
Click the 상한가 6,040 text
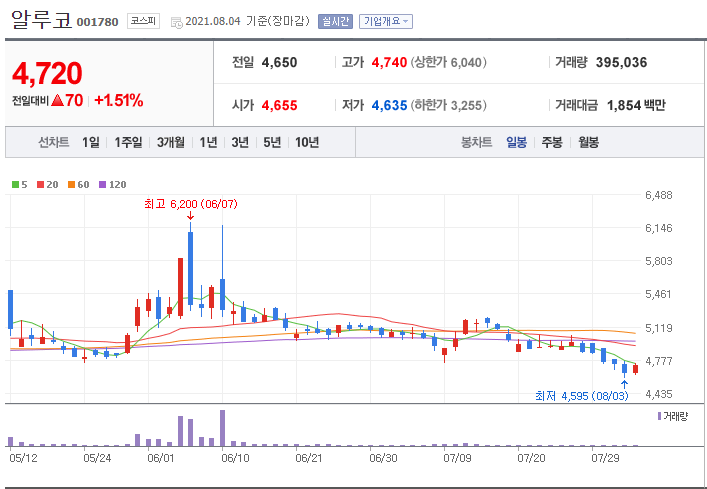pyautogui.click(x=449, y=62)
